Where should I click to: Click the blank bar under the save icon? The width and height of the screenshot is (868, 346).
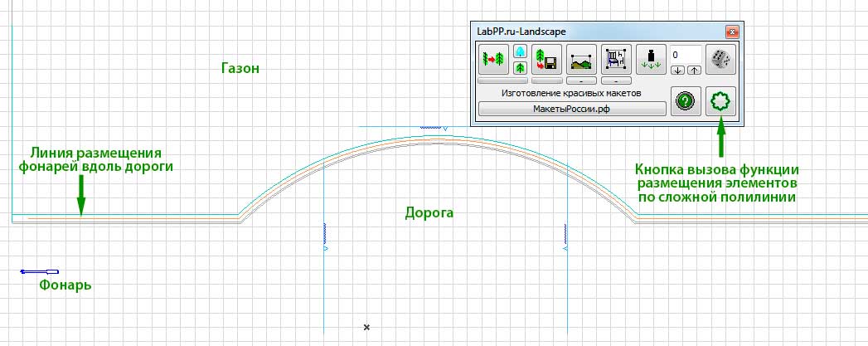547,80
